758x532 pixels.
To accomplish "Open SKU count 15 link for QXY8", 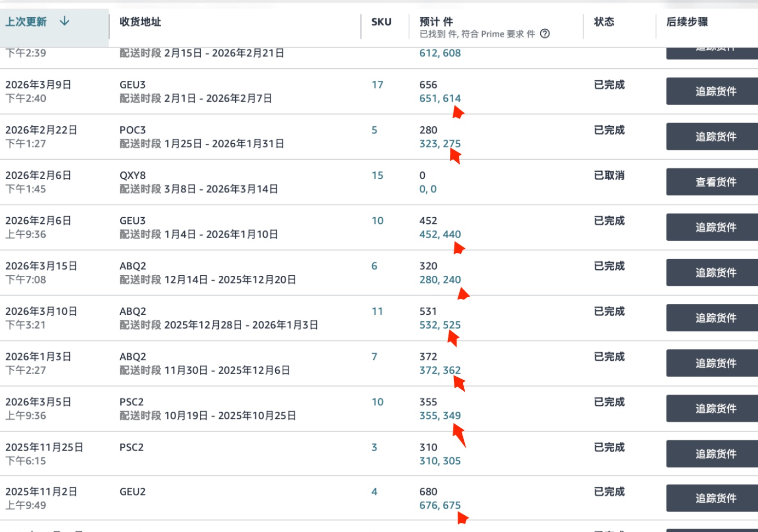I will point(377,175).
